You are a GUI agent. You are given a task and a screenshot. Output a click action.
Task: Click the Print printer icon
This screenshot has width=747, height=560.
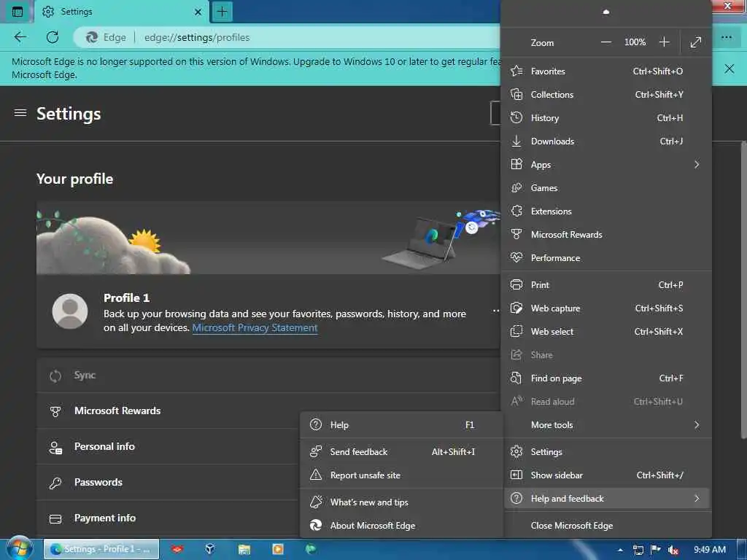[x=516, y=285]
